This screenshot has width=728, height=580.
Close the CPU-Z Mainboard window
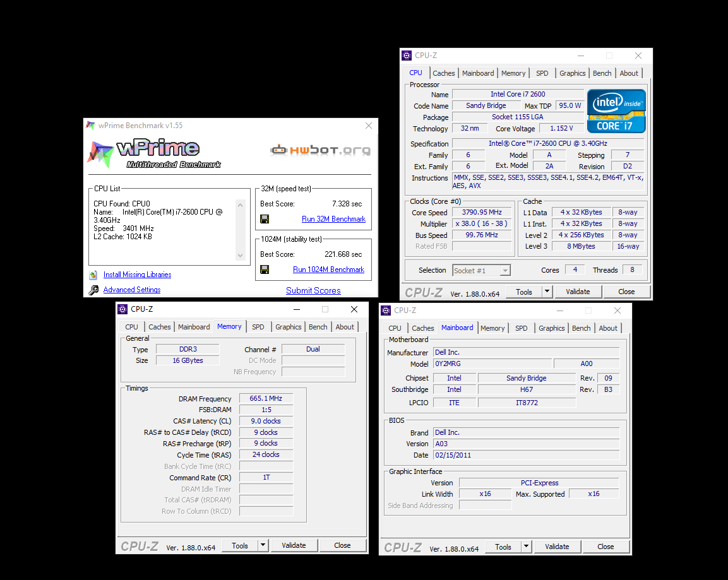(x=617, y=311)
